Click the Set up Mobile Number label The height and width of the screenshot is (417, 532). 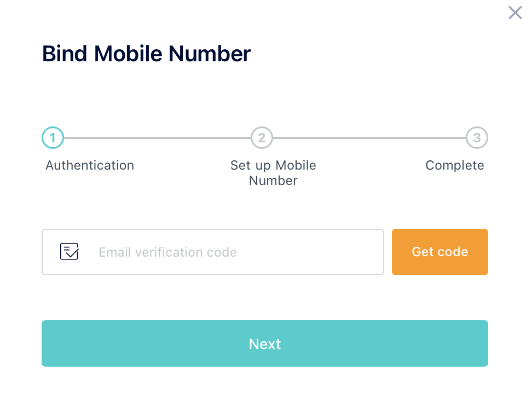(273, 173)
